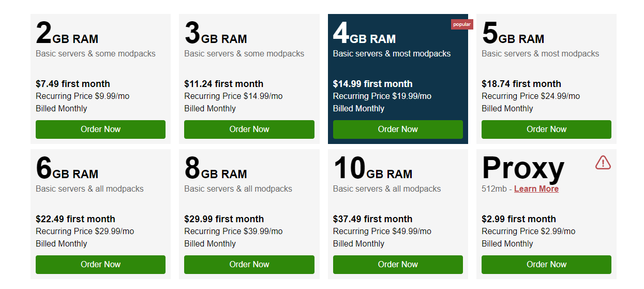Click Recurring Price $19.99/mo text
Screen dimensions: 644x289
click(x=382, y=96)
